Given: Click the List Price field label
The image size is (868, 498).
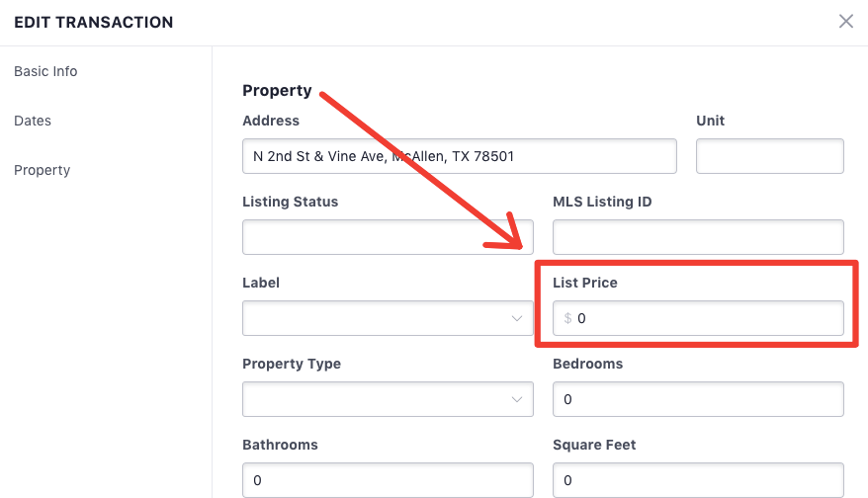Looking at the screenshot, I should [x=585, y=283].
